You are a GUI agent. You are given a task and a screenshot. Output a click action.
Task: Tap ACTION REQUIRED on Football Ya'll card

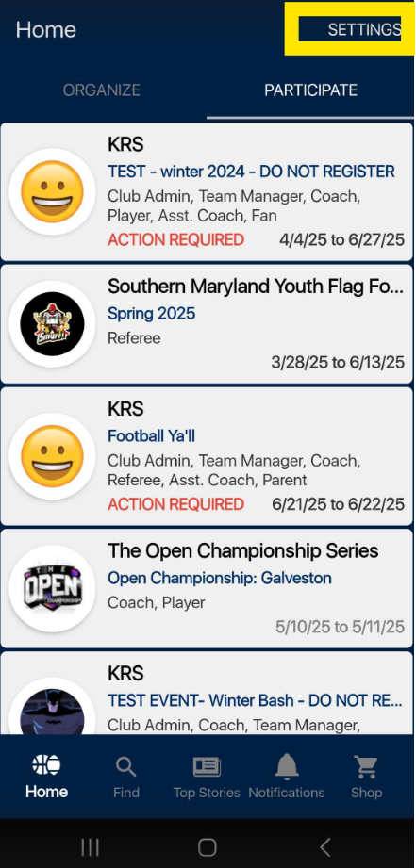pos(175,504)
